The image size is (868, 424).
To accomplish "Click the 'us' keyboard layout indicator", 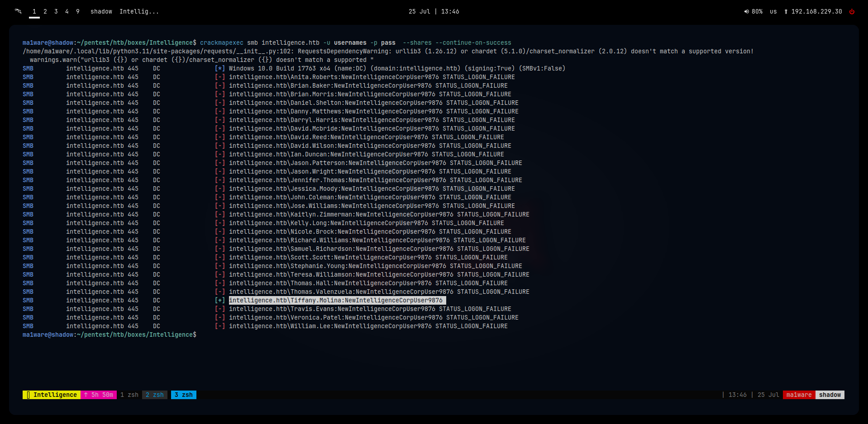I will coord(773,12).
